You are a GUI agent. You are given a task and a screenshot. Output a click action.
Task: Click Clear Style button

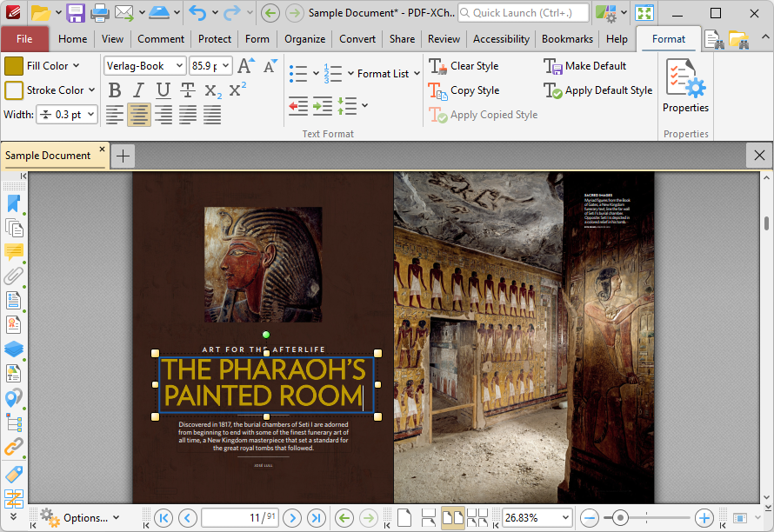[x=464, y=66]
